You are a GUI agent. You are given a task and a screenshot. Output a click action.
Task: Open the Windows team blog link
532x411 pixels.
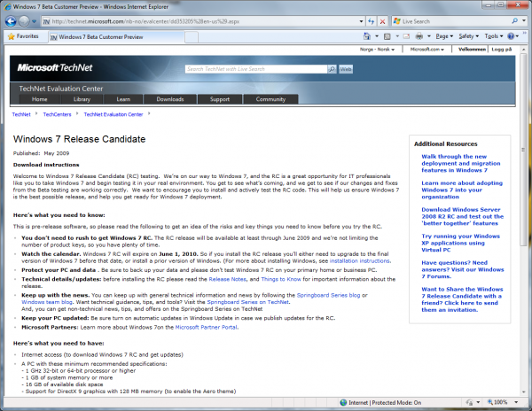pyautogui.click(x=47, y=302)
